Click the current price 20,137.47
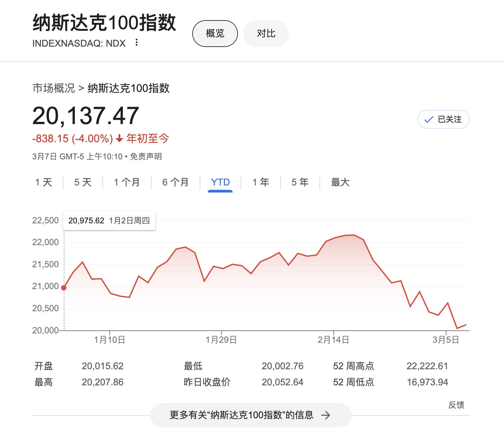504x436 pixels. coord(86,116)
